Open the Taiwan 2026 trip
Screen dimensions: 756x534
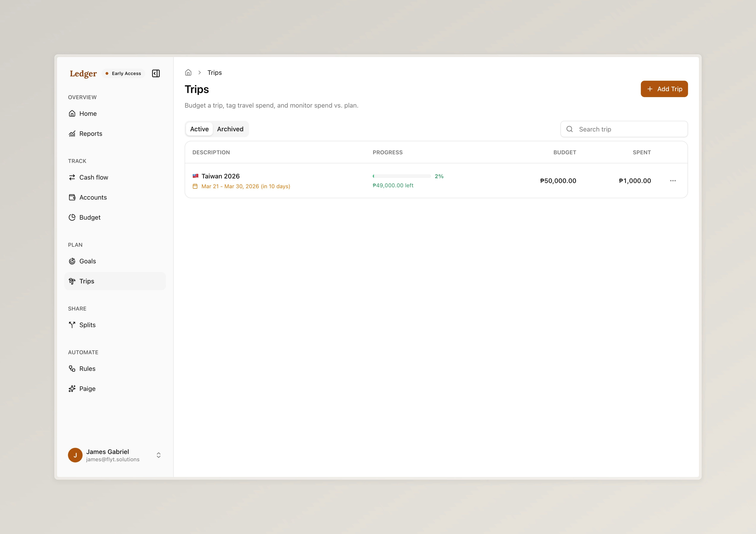221,176
